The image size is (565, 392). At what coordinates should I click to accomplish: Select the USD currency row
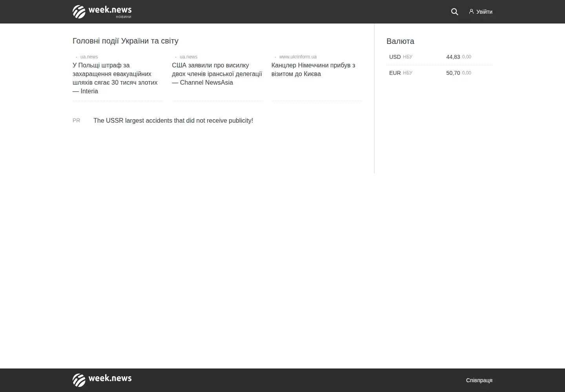439,57
